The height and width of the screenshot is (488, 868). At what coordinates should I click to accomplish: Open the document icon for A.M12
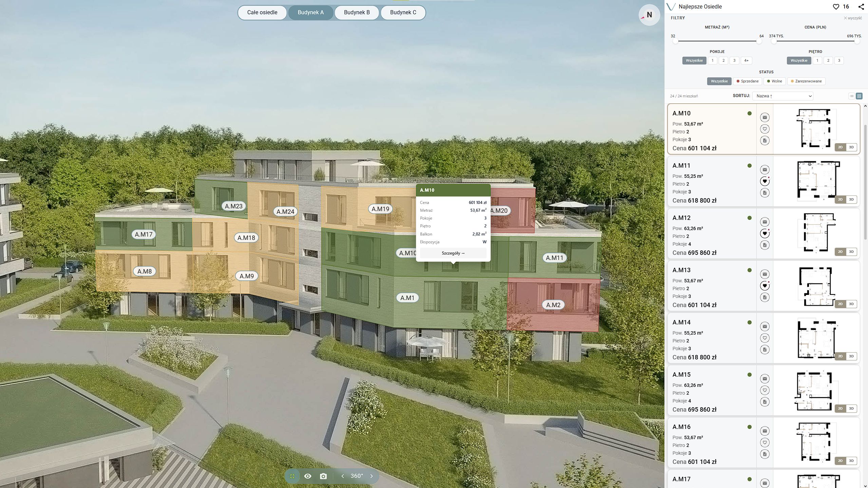[x=765, y=245]
